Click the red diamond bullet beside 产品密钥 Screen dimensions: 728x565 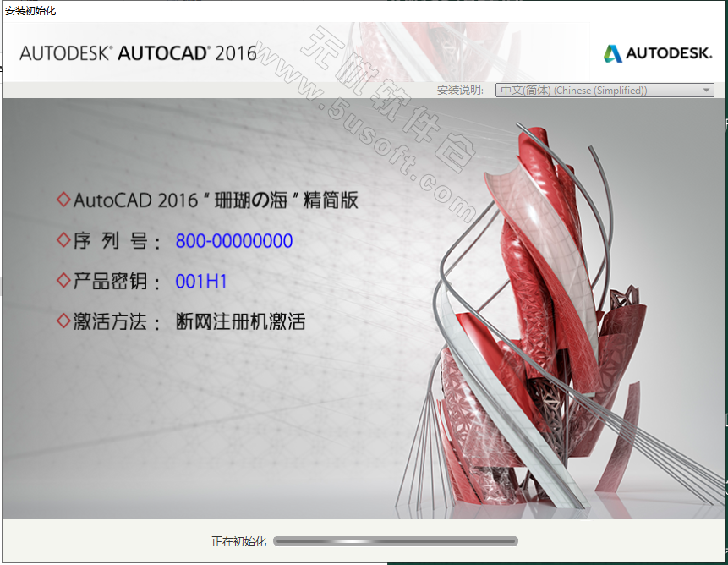63,280
